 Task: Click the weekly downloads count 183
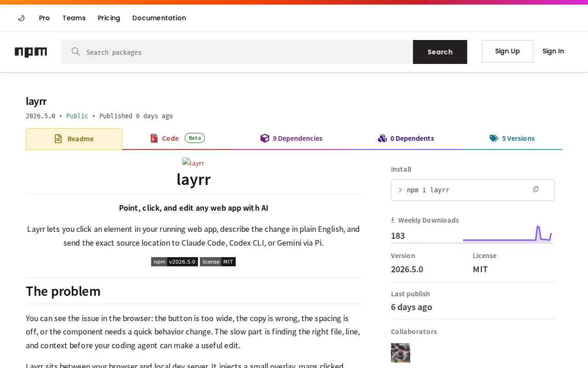tap(398, 236)
